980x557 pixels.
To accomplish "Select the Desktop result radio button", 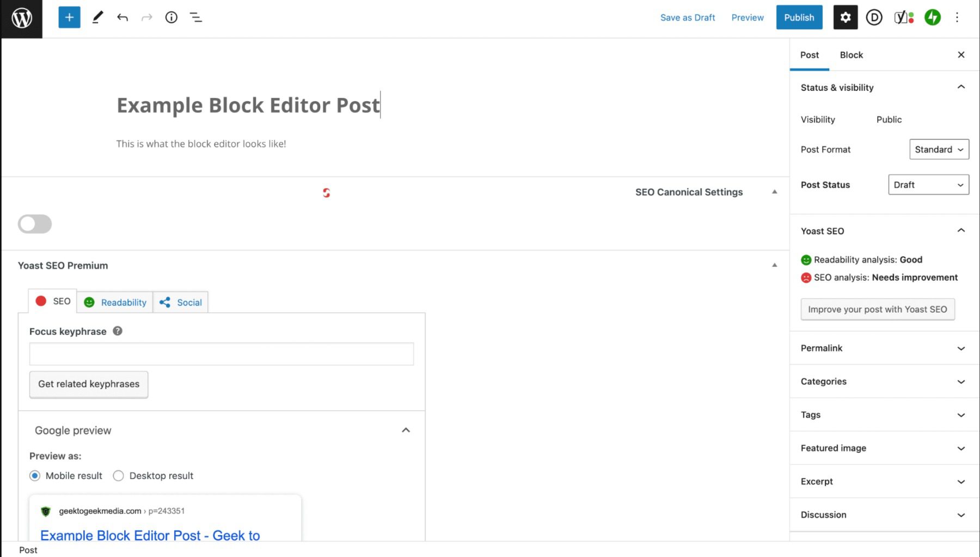I will pos(118,475).
